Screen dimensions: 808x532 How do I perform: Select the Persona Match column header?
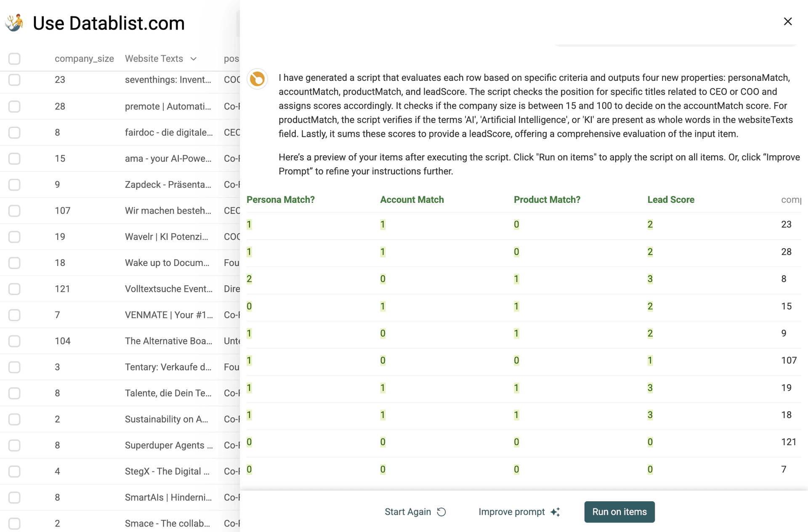pos(280,199)
